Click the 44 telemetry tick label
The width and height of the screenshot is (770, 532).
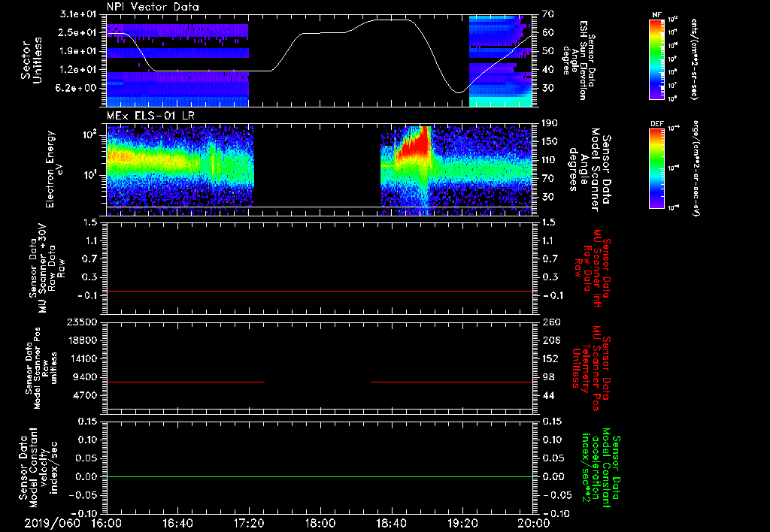pos(548,395)
